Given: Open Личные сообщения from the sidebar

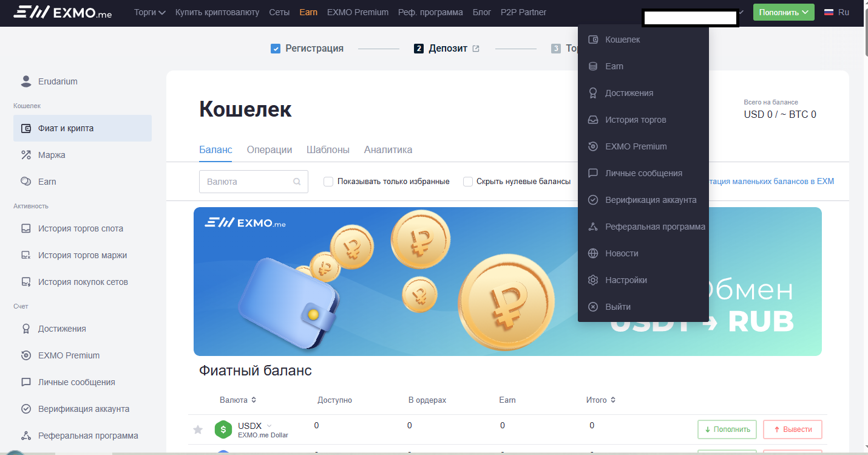Looking at the screenshot, I should (77, 381).
